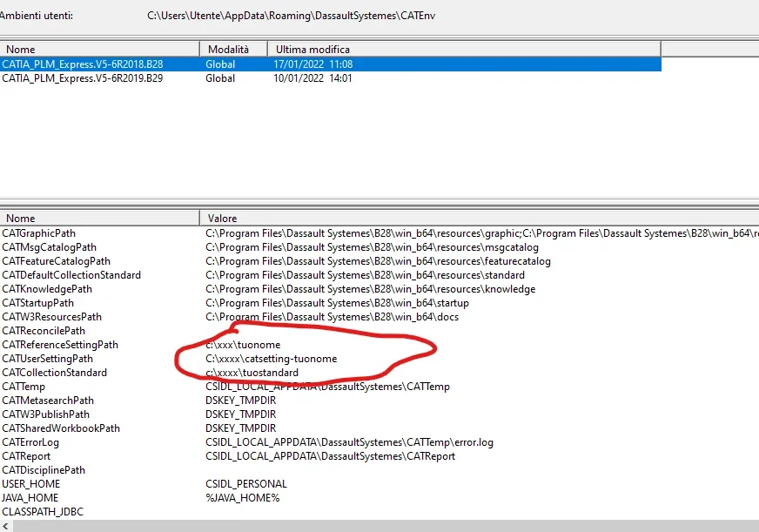Click DSKEY_TMPDIR value of CATSharedWorkbookPath
The image size is (759, 532).
point(240,428)
